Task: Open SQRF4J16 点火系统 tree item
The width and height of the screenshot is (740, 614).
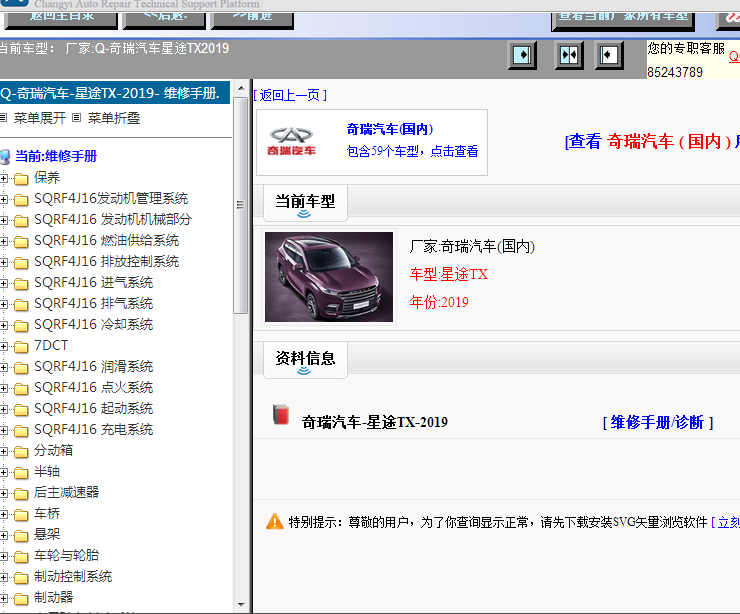Action: 93,387
